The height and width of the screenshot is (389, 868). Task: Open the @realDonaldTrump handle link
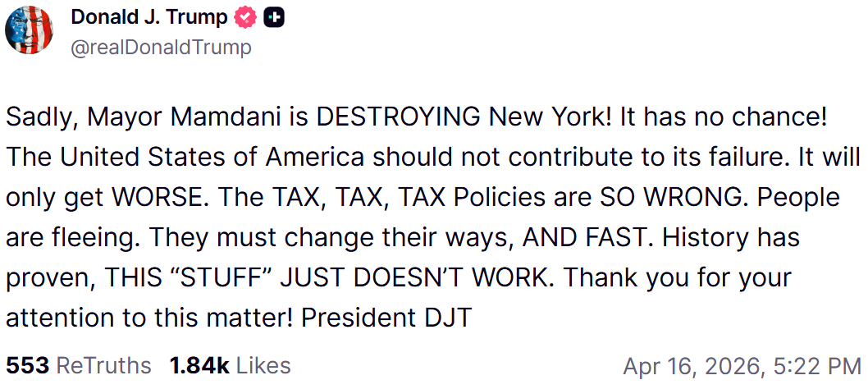[161, 48]
